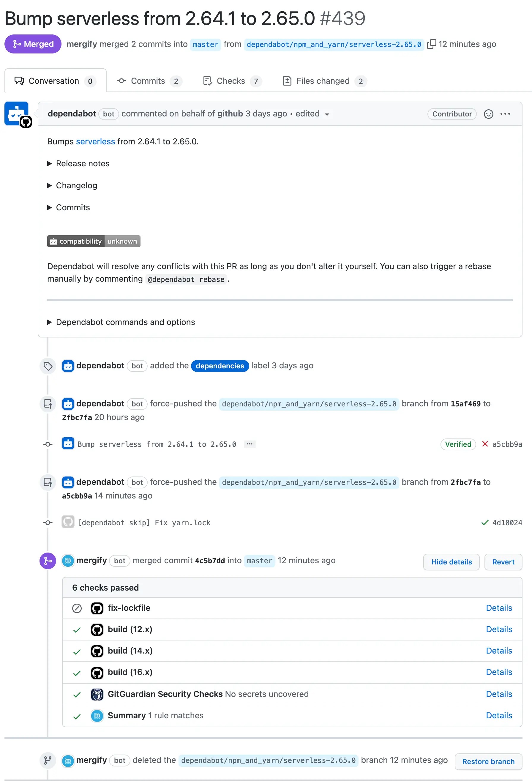This screenshot has width=532, height=781.
Task: Open the kebab menu on dependabot's comment
Action: point(505,114)
